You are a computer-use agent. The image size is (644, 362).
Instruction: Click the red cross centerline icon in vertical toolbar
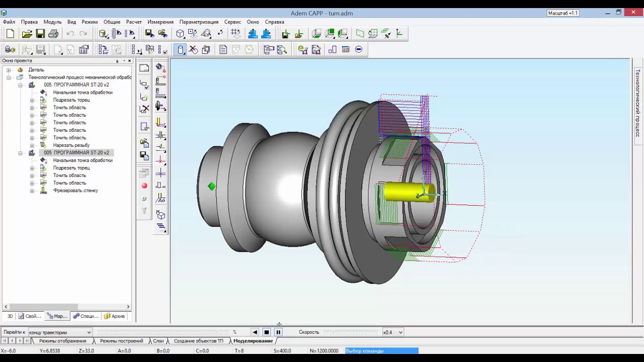(x=160, y=160)
